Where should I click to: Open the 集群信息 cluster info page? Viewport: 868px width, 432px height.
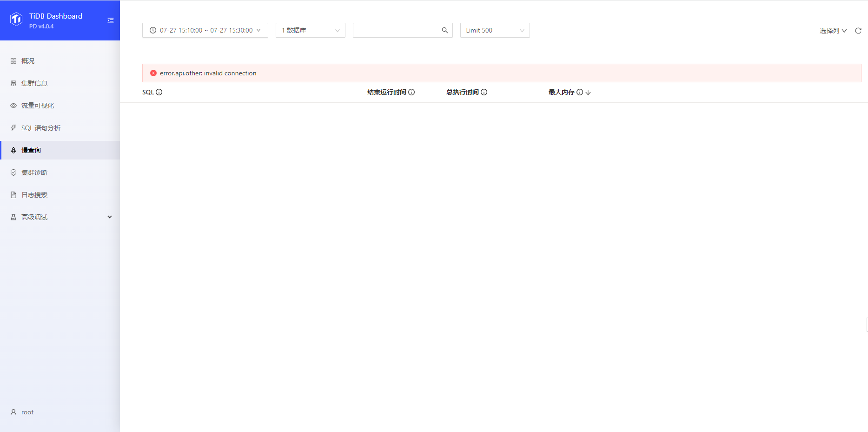[60, 83]
